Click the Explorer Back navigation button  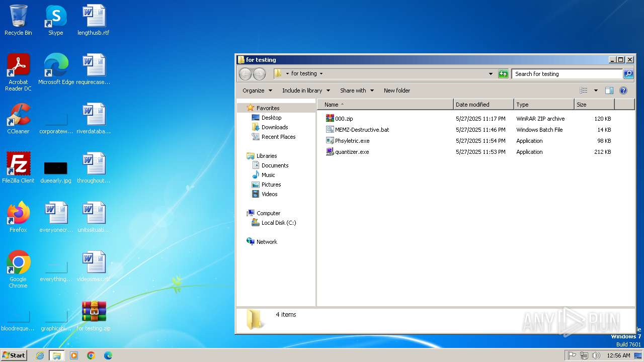tap(245, 74)
